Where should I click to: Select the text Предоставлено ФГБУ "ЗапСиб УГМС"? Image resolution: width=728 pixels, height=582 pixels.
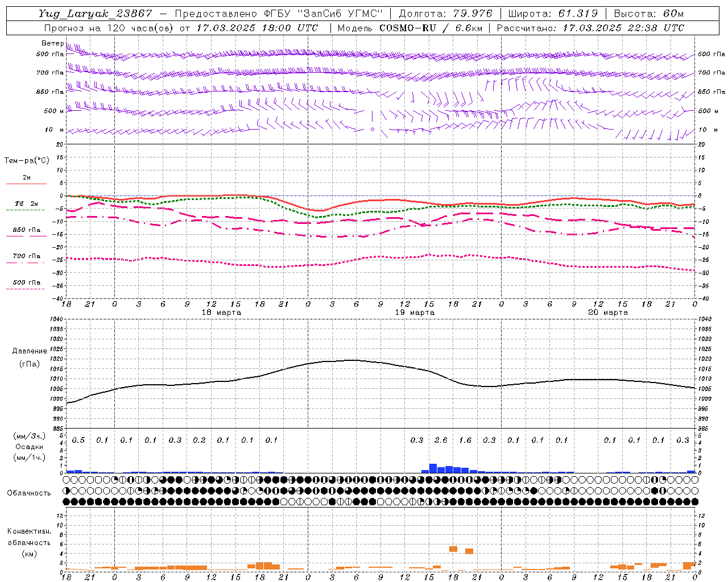279,14
